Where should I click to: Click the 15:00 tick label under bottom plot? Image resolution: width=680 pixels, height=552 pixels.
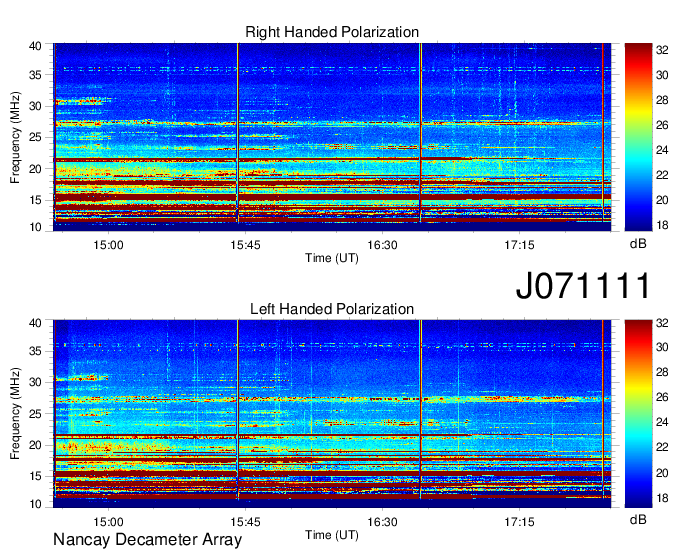[108, 521]
